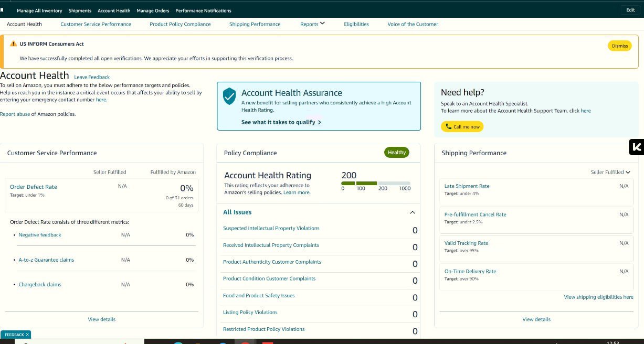Click the Learn more link under rating
The width and height of the screenshot is (644, 344).
click(x=297, y=192)
